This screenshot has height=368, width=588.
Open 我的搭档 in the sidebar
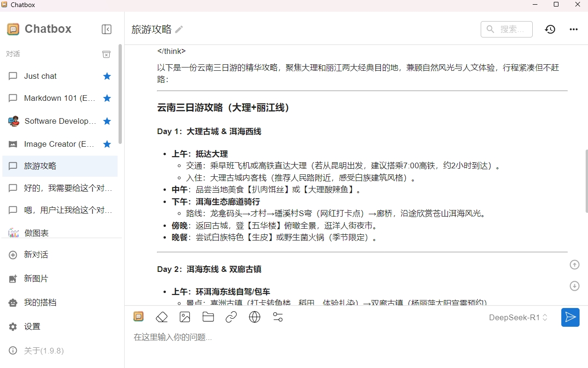[x=40, y=302]
